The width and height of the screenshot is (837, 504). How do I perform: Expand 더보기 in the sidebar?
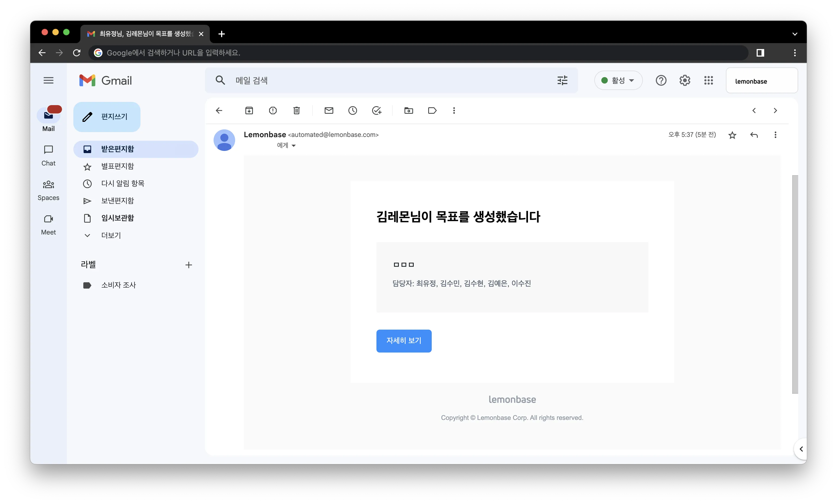coord(136,235)
